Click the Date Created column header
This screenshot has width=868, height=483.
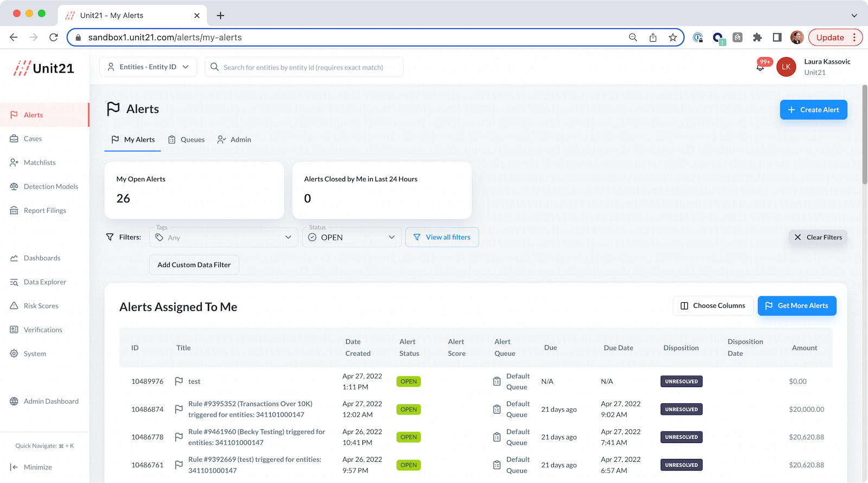pyautogui.click(x=358, y=347)
